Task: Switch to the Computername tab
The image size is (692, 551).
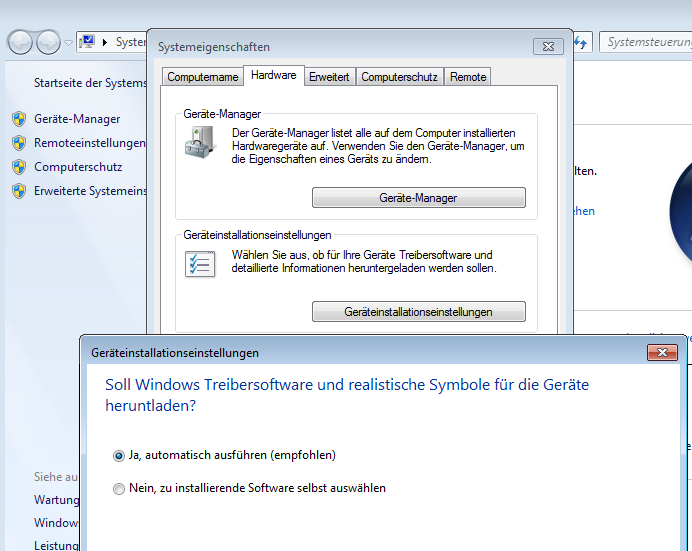Action: [203, 77]
